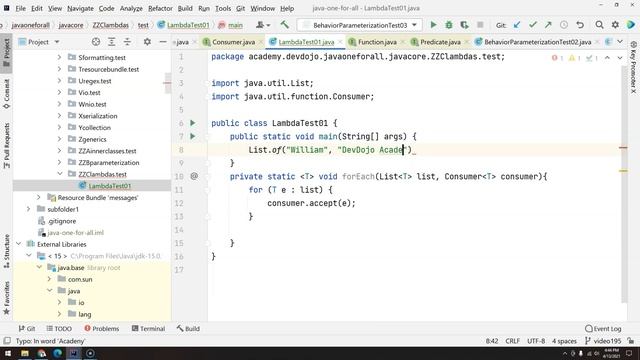Open run configuration dropdown BehaviorParameterizationTest03
640x360 pixels.
click(360, 25)
